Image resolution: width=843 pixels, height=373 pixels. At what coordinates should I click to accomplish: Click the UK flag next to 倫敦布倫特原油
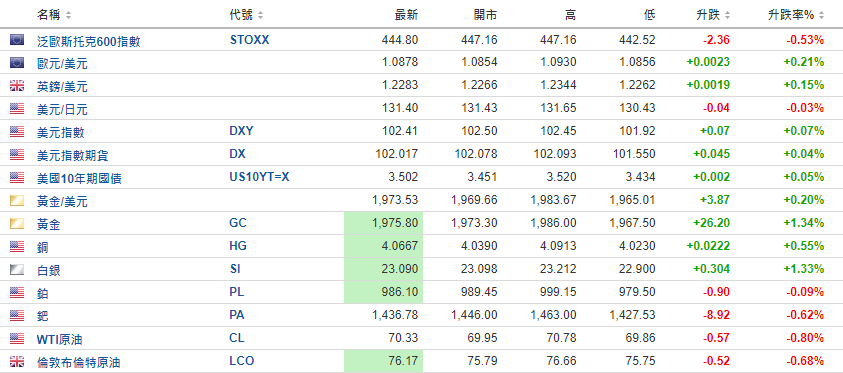[x=17, y=362]
